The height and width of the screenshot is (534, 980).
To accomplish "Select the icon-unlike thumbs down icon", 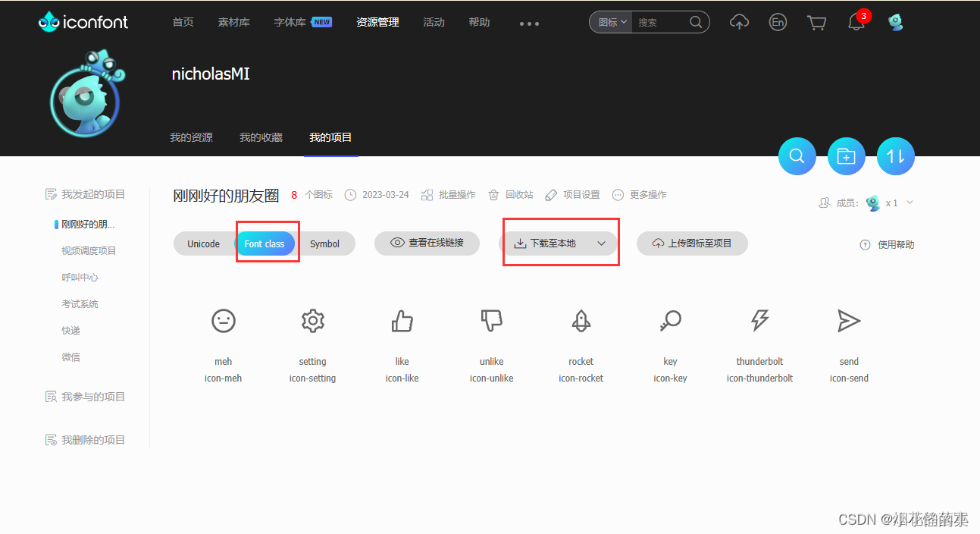I will click(x=491, y=320).
